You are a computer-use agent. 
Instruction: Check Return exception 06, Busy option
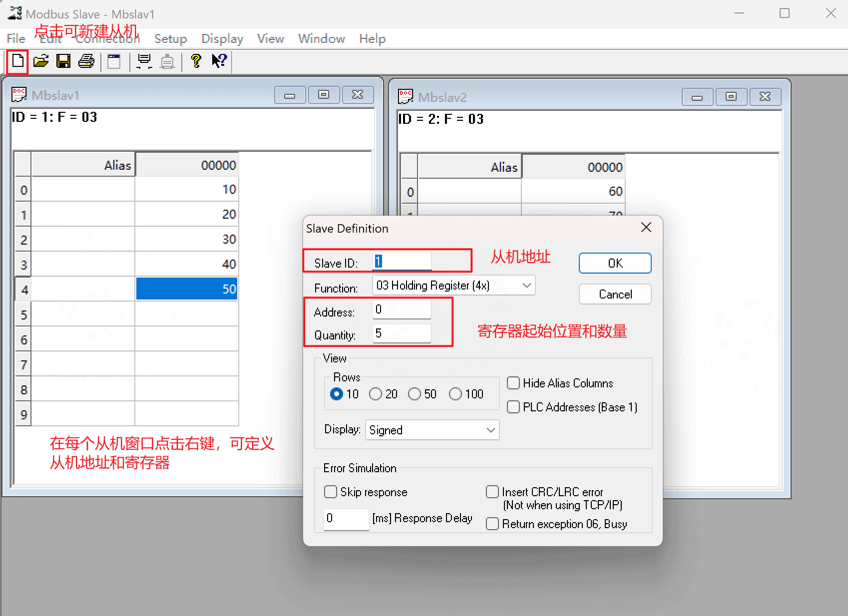tap(492, 524)
